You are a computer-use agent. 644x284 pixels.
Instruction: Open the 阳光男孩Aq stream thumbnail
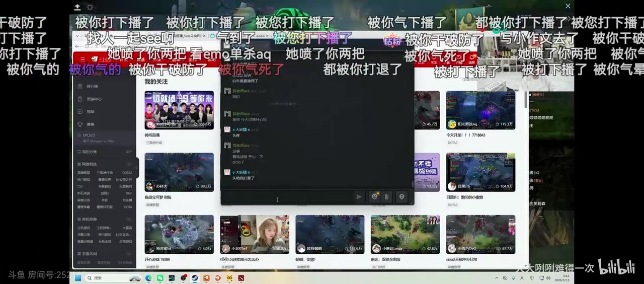click(480, 110)
